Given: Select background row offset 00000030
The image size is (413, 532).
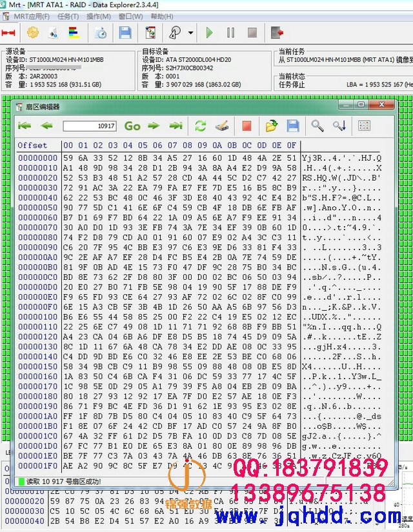Looking at the screenshot, I should tap(25, 511).
